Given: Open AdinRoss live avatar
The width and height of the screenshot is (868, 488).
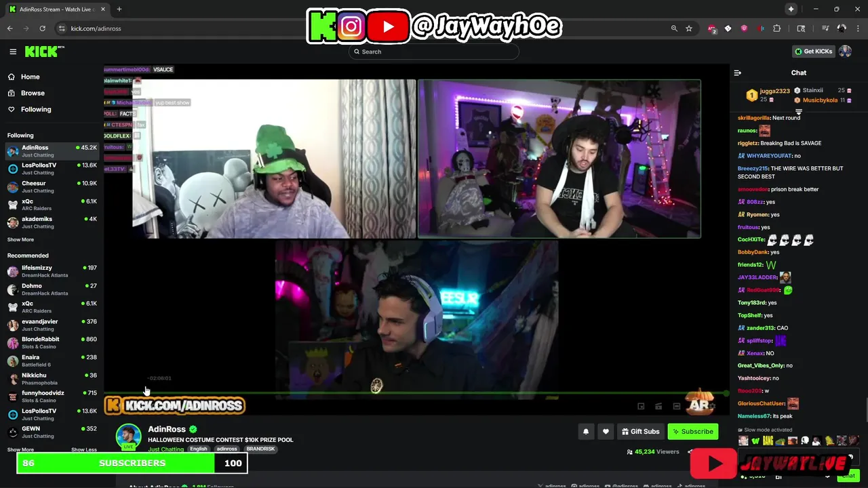Looking at the screenshot, I should click(128, 437).
